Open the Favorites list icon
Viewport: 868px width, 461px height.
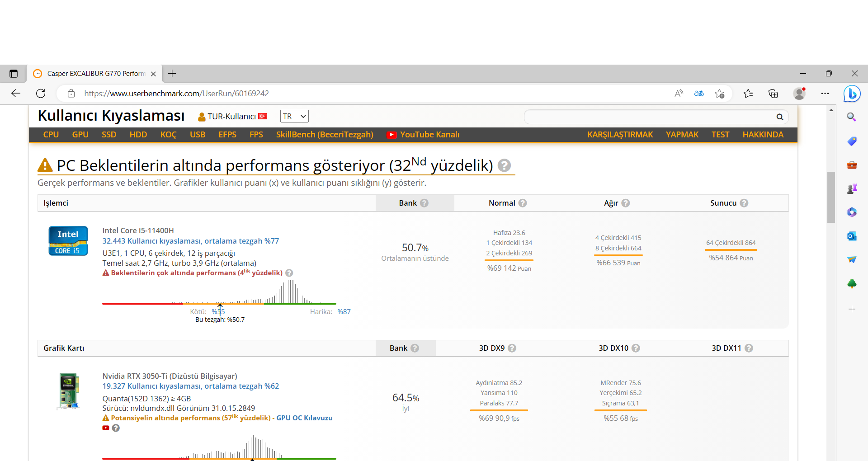(x=748, y=94)
